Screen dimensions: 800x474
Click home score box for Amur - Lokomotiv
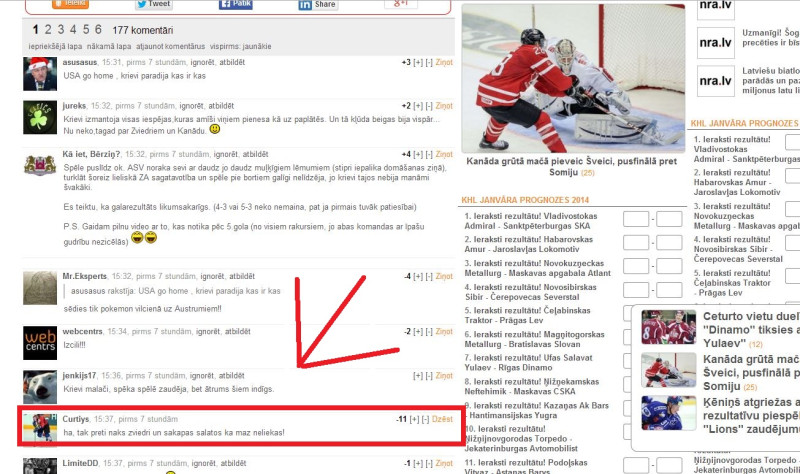636,243
